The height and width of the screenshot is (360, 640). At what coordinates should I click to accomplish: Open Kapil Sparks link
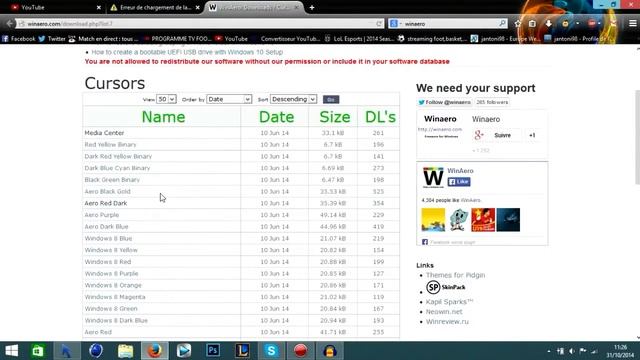449,302
